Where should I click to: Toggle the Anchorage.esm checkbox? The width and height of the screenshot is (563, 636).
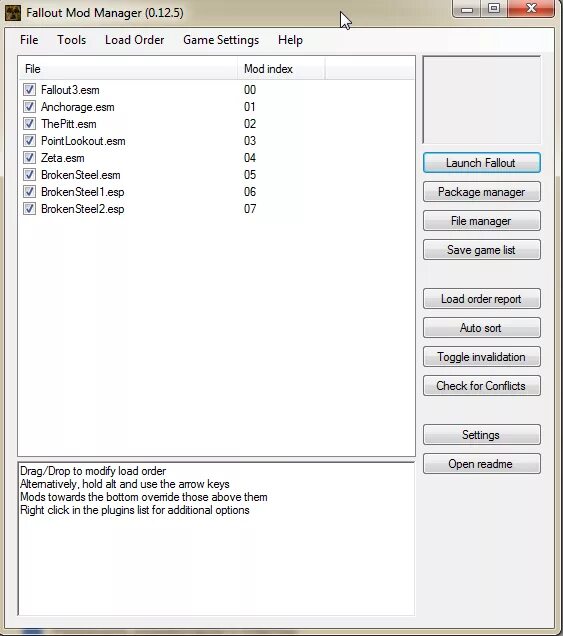29,107
